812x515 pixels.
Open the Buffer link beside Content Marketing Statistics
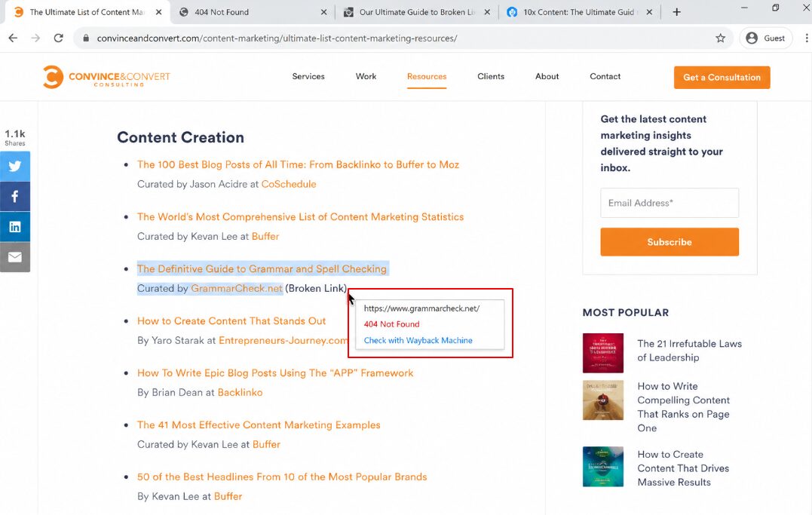(x=265, y=236)
